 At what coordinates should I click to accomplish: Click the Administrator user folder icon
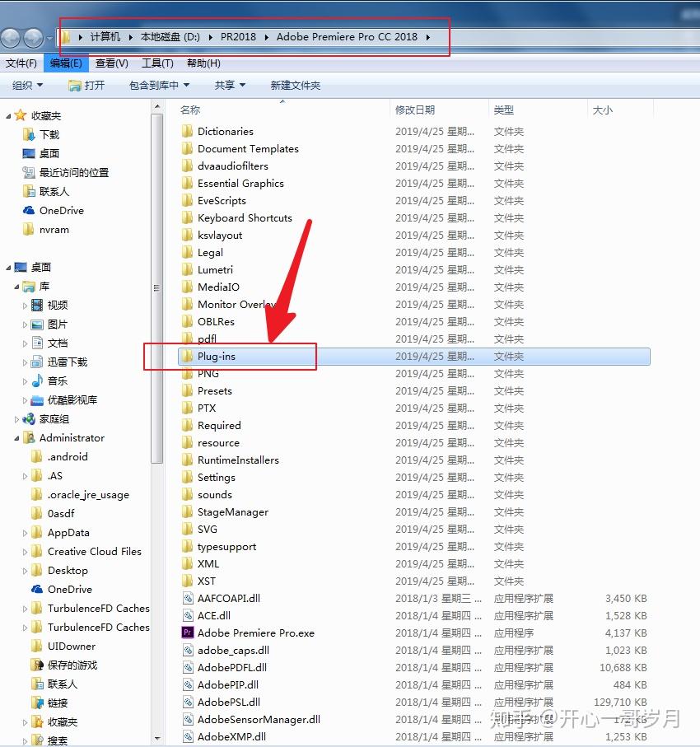point(29,437)
